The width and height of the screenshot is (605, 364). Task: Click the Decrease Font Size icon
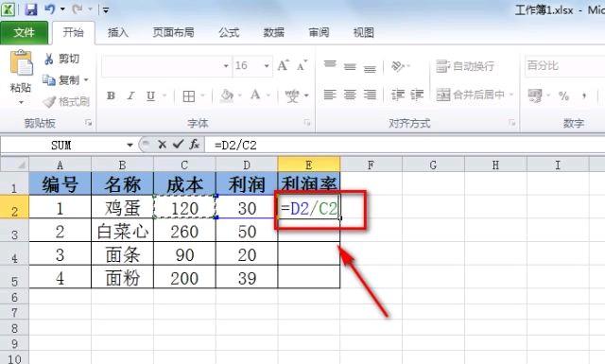point(302,65)
